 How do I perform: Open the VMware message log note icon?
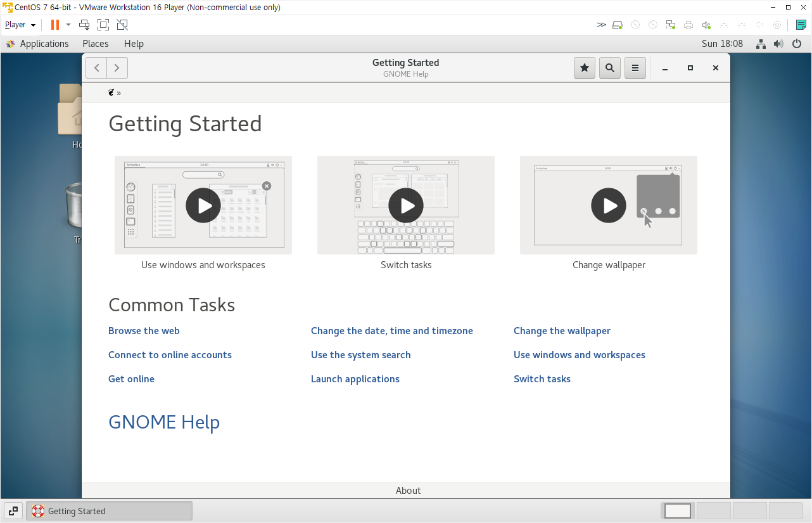pyautogui.click(x=801, y=25)
